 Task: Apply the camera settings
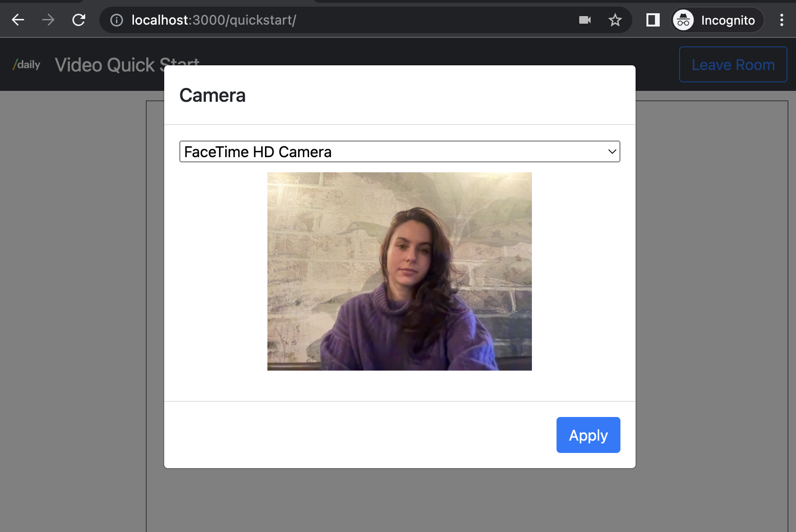tap(588, 434)
